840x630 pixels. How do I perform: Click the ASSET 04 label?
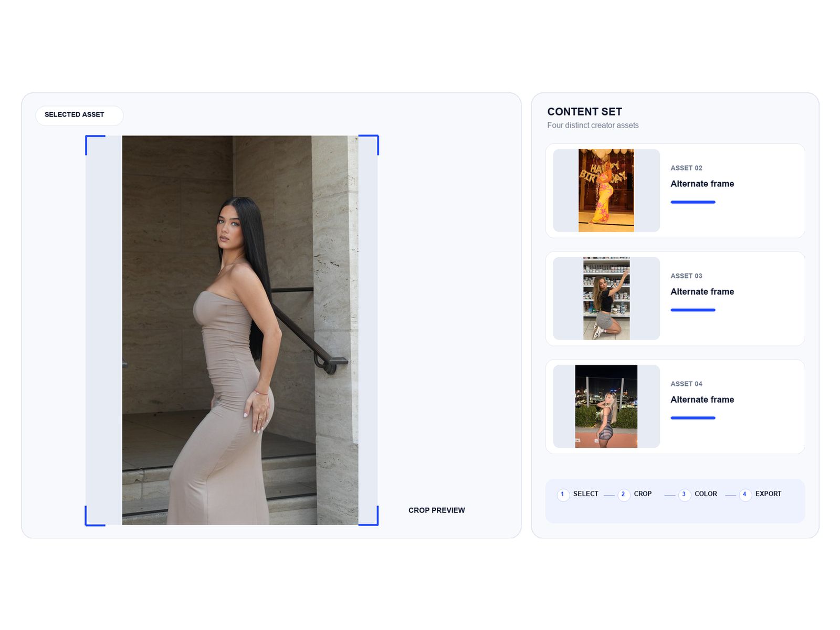686,384
